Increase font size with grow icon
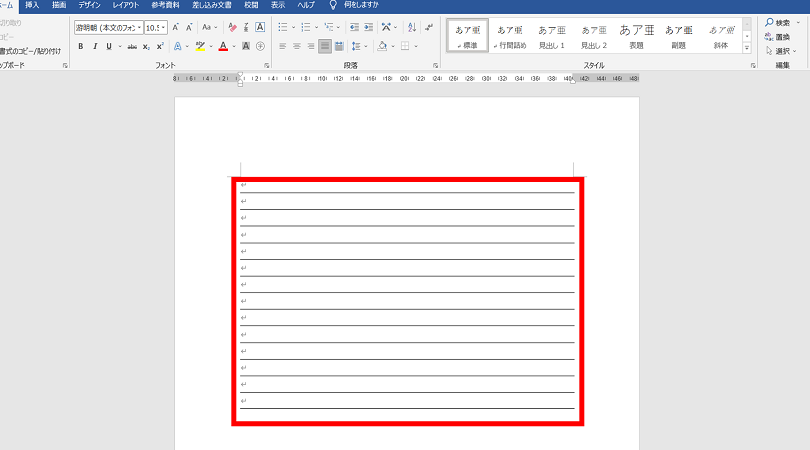The height and width of the screenshot is (450, 810). (x=176, y=27)
